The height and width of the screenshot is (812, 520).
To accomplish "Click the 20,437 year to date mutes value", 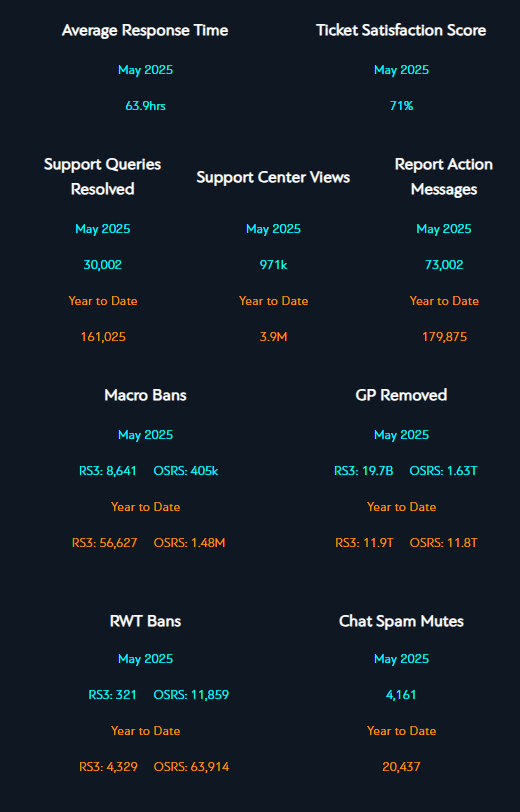I will (x=401, y=767).
